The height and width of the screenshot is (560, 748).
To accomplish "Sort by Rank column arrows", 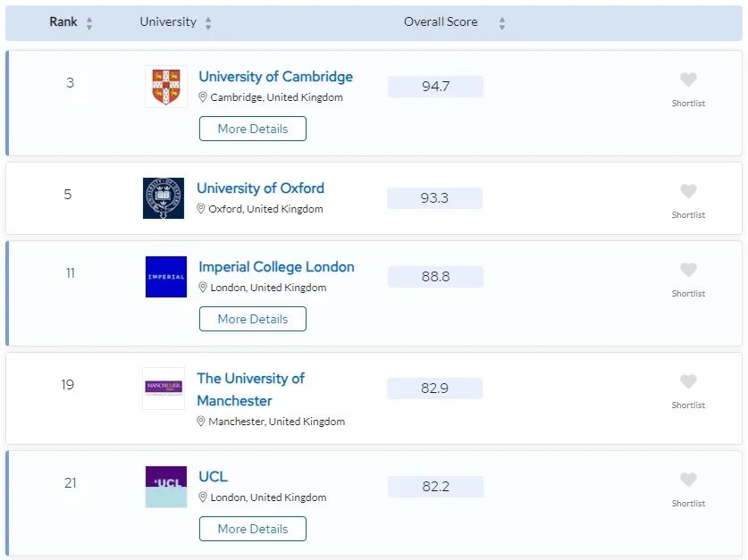I will [89, 23].
